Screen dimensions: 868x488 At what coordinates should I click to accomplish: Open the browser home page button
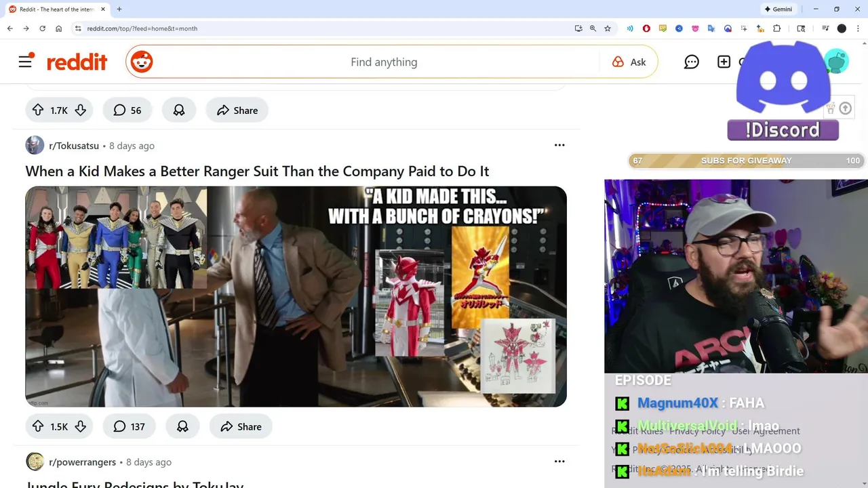pos(58,28)
